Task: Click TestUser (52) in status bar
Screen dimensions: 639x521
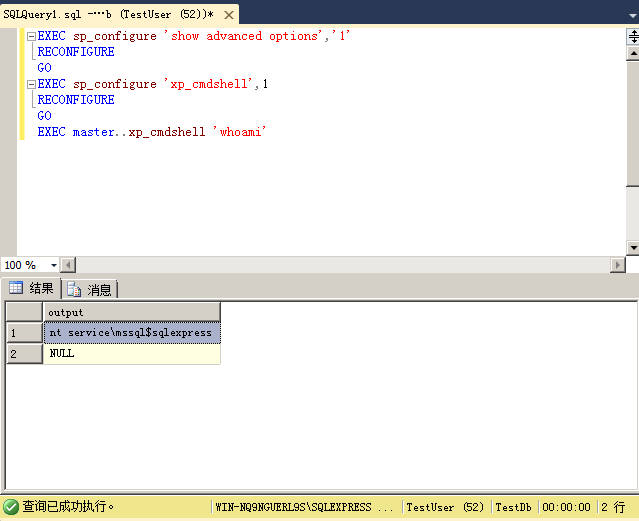Action: [x=445, y=507]
